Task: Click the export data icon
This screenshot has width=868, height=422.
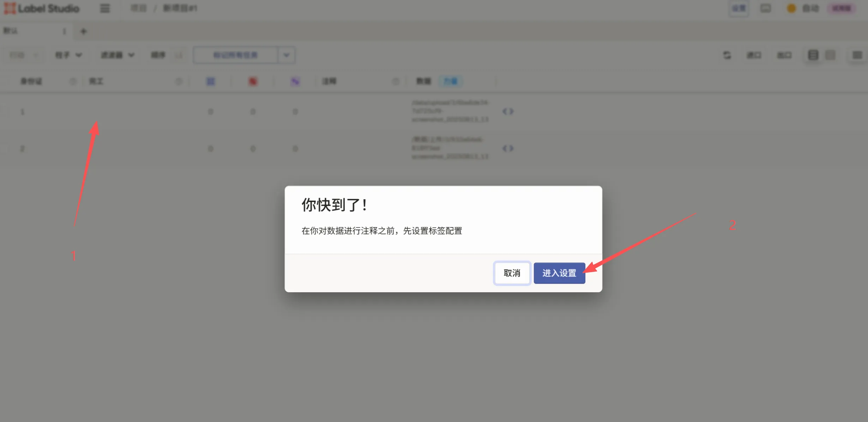Action: click(784, 55)
